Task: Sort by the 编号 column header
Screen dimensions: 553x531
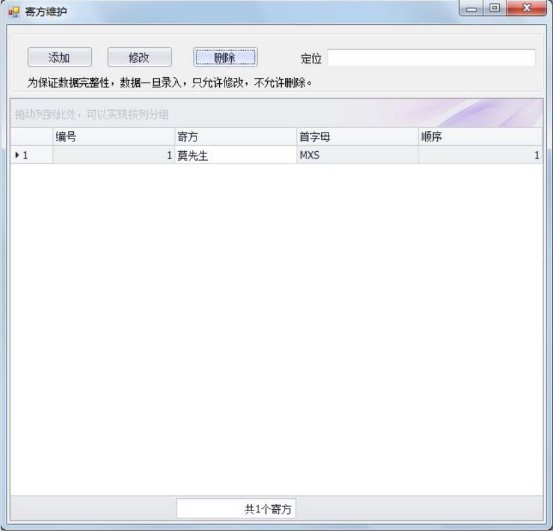Action: point(114,137)
